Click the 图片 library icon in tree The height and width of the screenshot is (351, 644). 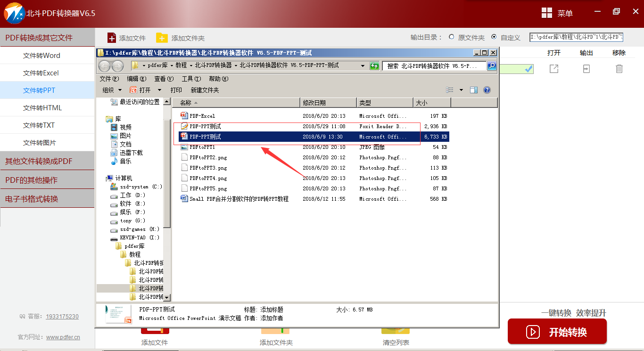point(114,136)
